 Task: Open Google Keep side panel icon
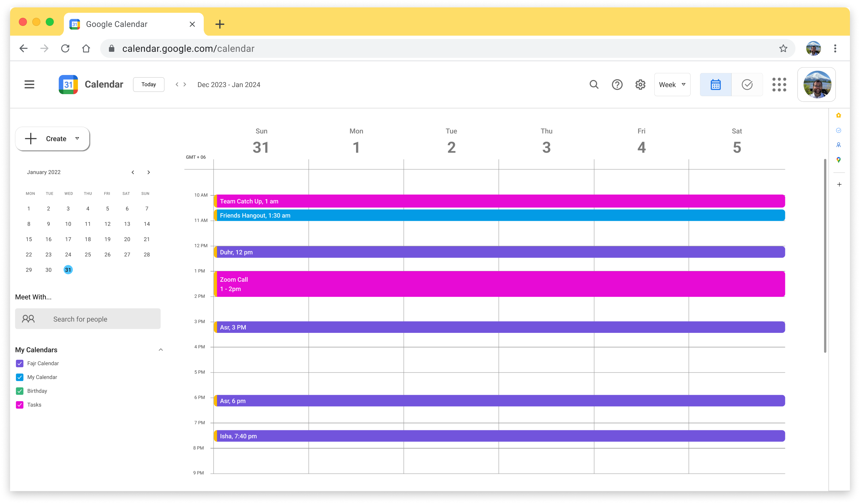(838, 115)
